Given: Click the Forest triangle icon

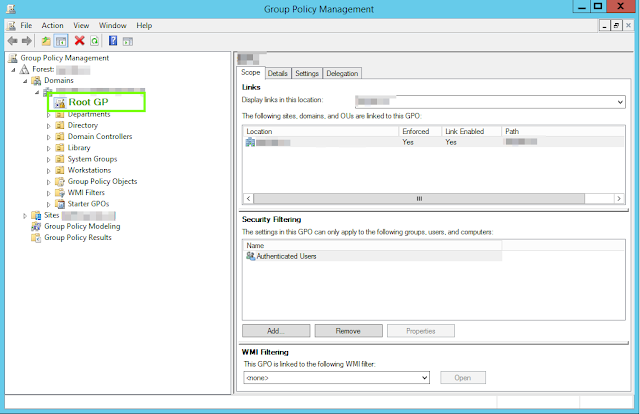Looking at the screenshot, I should [24, 69].
